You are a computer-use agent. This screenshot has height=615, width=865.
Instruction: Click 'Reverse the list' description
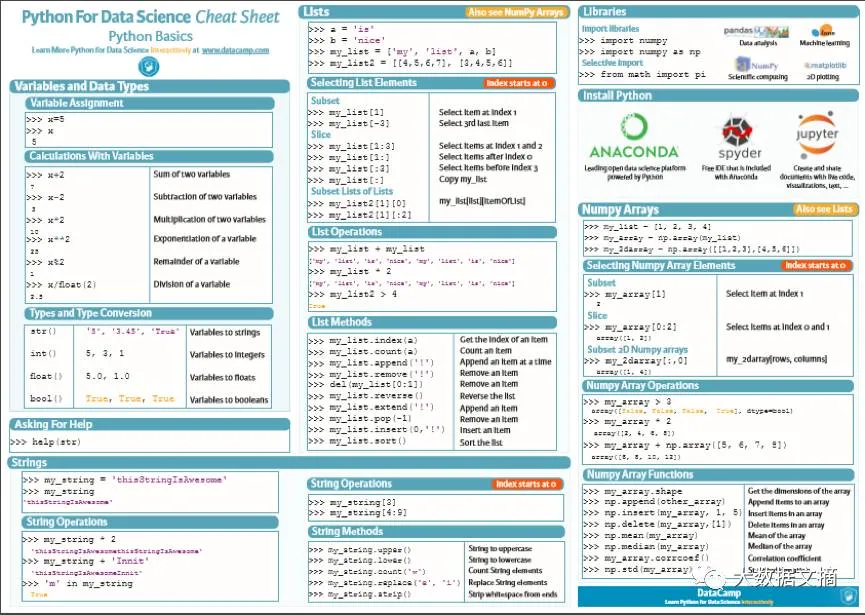pos(488,396)
